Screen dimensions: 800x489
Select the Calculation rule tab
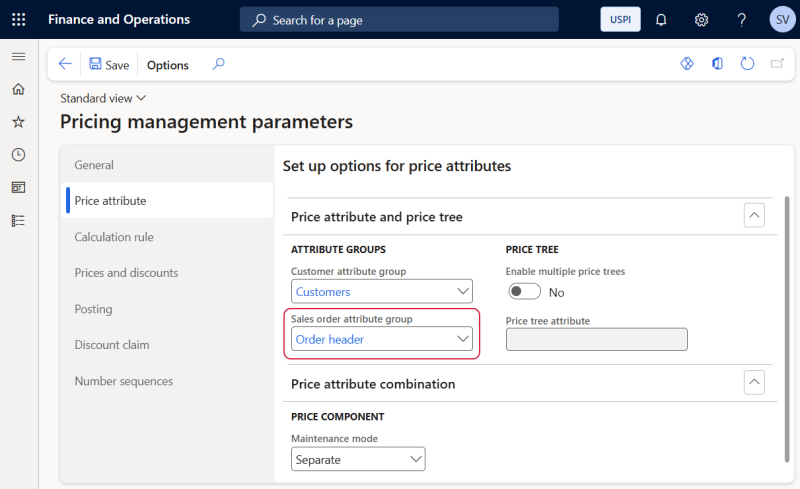(x=114, y=237)
